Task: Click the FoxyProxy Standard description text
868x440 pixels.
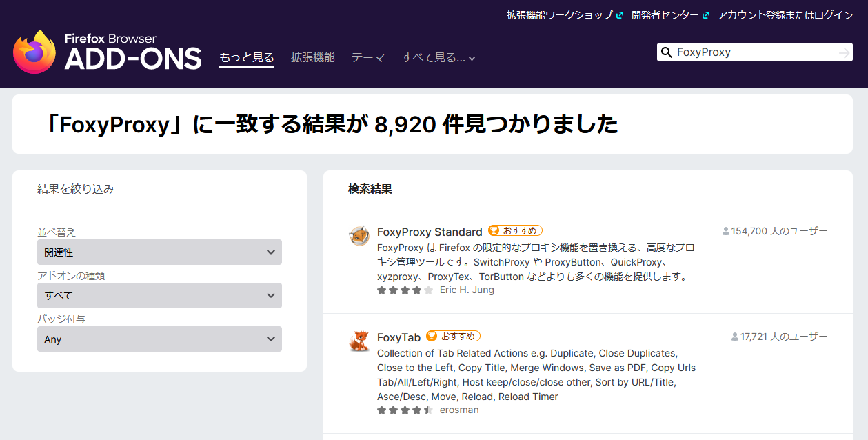Action: tap(536, 261)
